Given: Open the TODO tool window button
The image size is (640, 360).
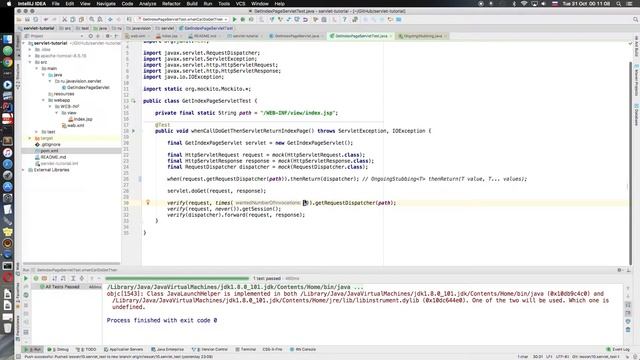Looking at the screenshot, I should tap(86, 349).
